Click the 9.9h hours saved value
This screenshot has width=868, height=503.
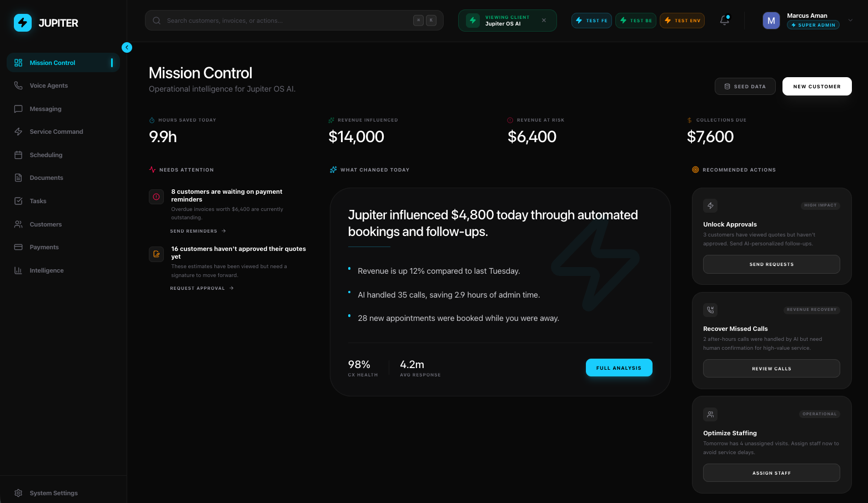(163, 137)
